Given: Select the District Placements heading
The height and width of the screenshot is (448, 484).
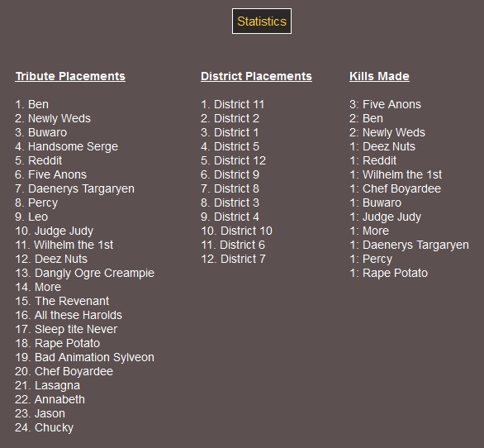Looking at the screenshot, I should click(256, 76).
